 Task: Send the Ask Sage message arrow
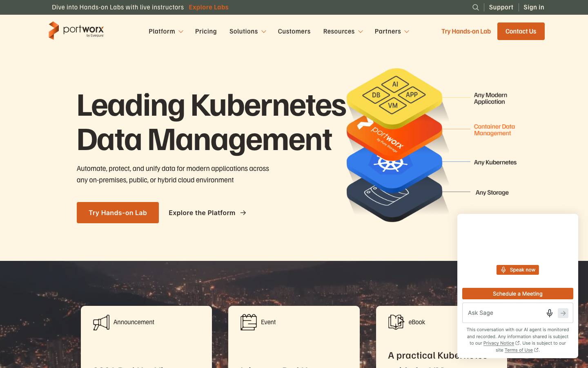click(563, 313)
